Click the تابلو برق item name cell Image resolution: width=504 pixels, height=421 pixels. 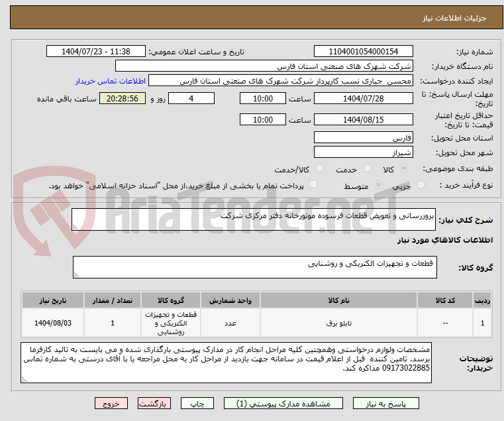(339, 323)
